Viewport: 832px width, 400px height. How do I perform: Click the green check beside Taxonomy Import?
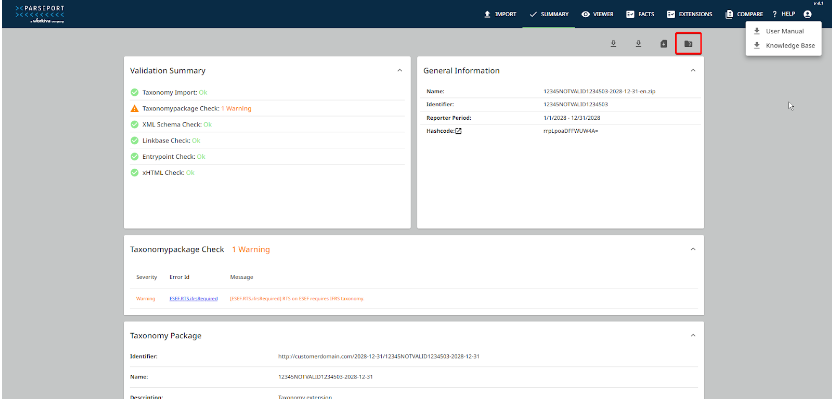pos(135,92)
